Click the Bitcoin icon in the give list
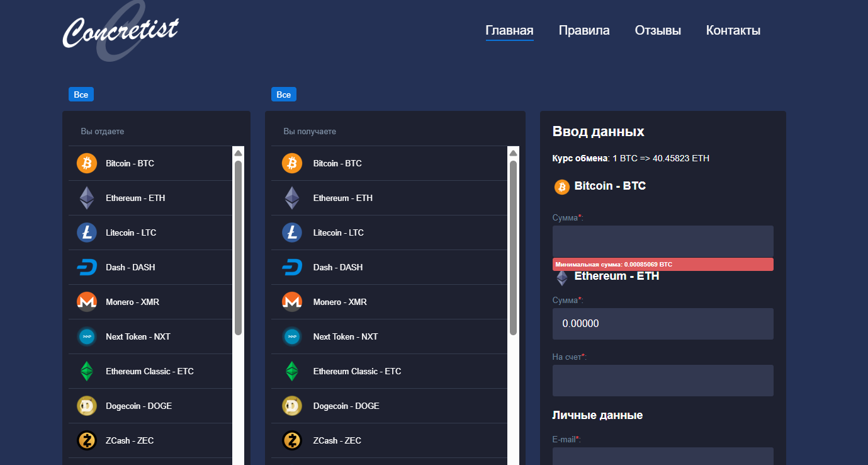 click(87, 163)
